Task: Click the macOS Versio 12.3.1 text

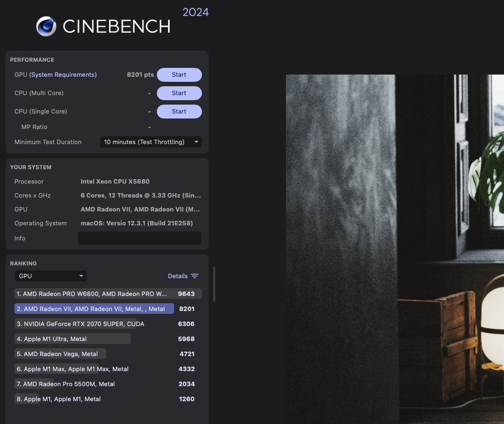Action: pyautogui.click(x=137, y=223)
